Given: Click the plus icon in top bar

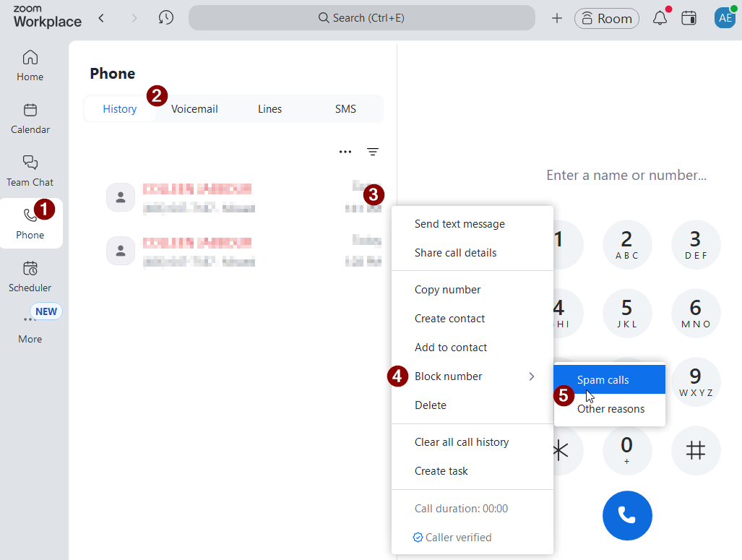Looking at the screenshot, I should [x=556, y=18].
